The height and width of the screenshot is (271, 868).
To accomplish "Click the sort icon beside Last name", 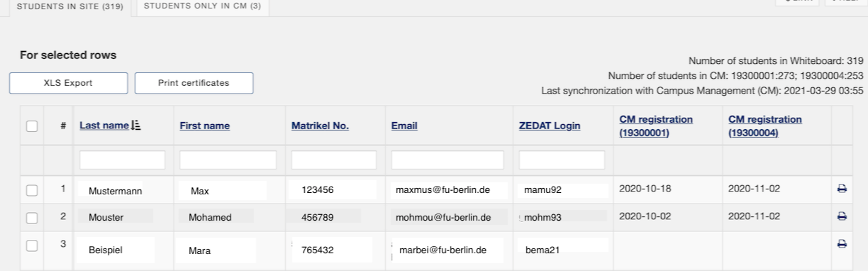I will pos(137,126).
